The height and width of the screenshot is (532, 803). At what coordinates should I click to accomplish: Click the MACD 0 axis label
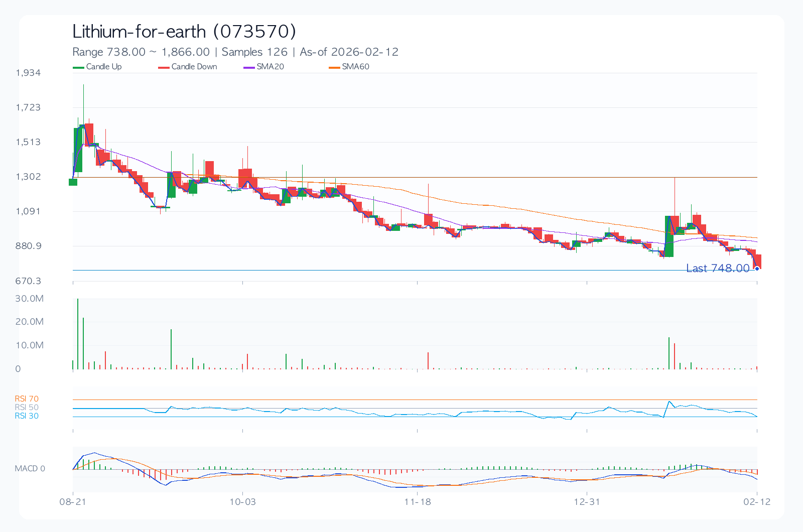point(30,469)
